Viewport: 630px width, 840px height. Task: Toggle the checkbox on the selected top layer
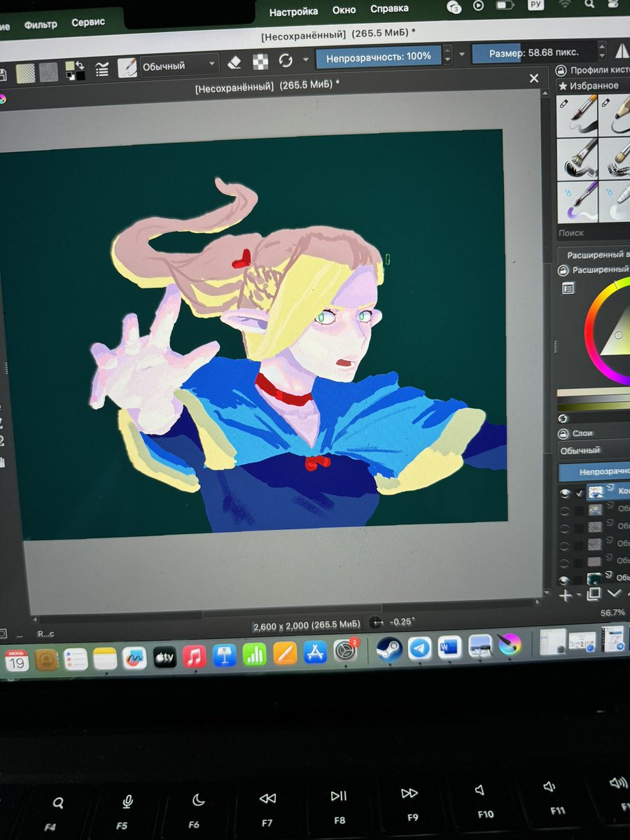(x=579, y=493)
